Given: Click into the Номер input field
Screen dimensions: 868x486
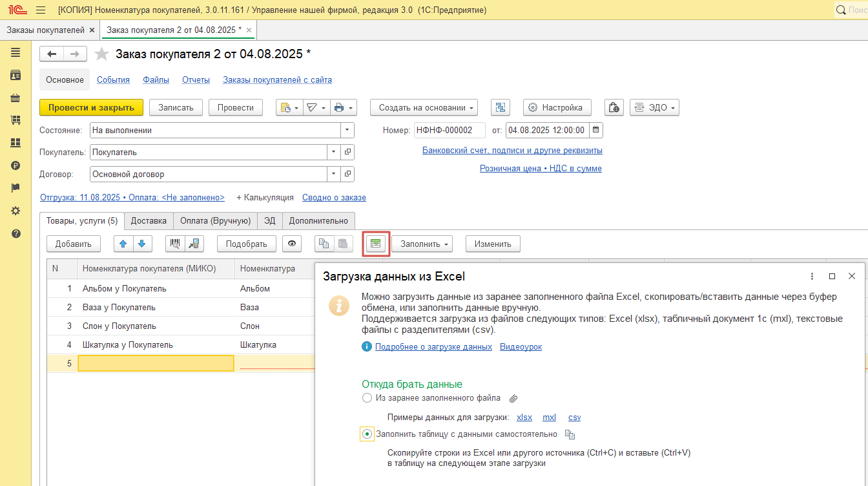Looking at the screenshot, I should [x=449, y=130].
